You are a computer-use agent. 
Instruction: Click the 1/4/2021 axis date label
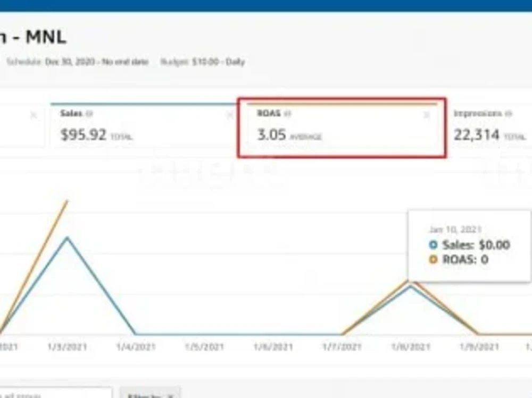coord(136,347)
